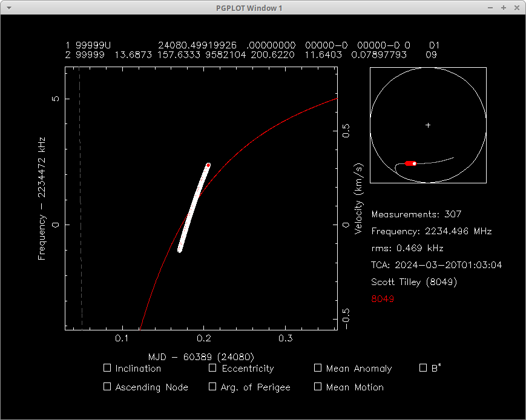Minimize the PGPLOT window
The height and width of the screenshot is (420, 526).
coord(490,8)
